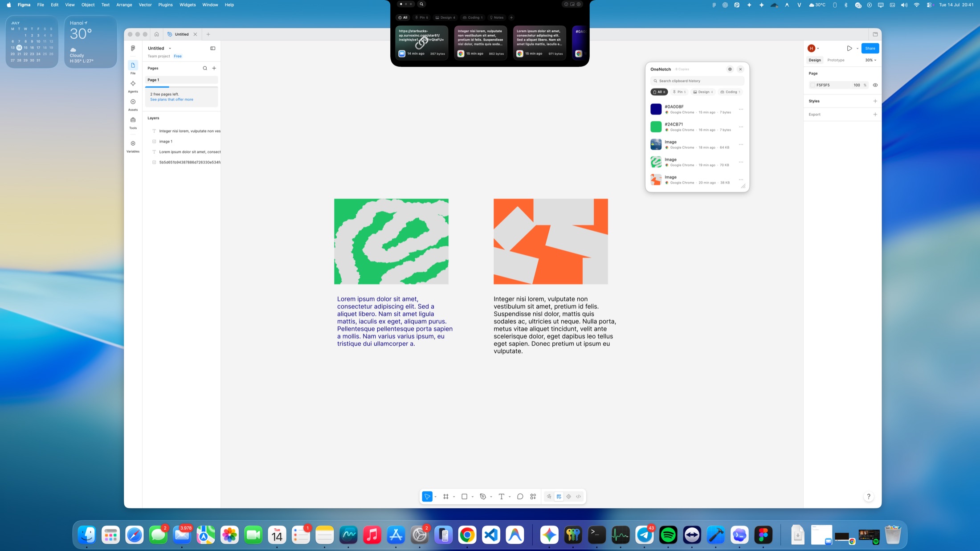Open the Actions components icon

click(533, 496)
